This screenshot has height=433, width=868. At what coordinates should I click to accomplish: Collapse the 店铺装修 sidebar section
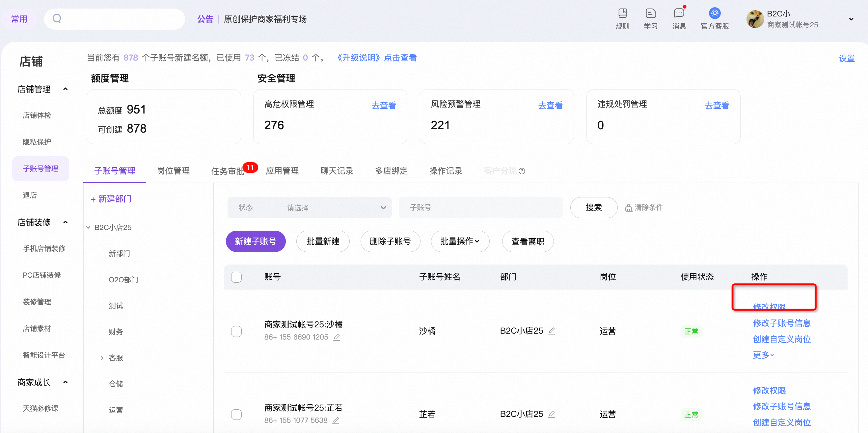[x=66, y=222]
